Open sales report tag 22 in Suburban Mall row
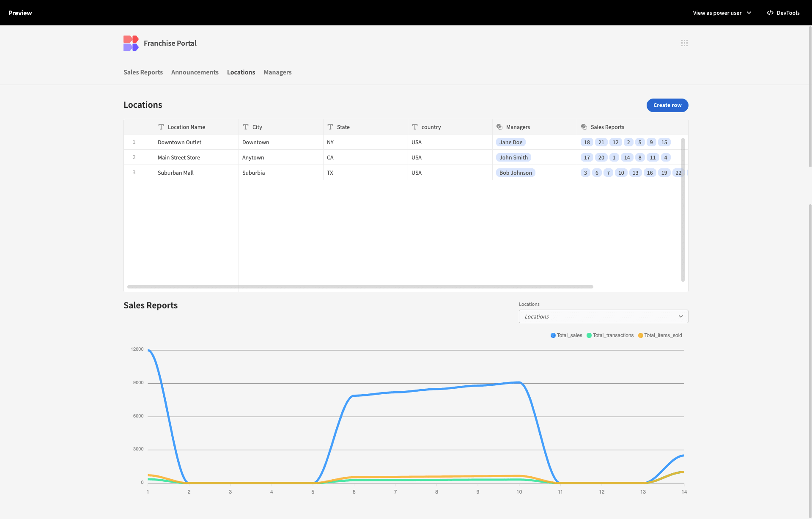The height and width of the screenshot is (519, 812). (678, 173)
